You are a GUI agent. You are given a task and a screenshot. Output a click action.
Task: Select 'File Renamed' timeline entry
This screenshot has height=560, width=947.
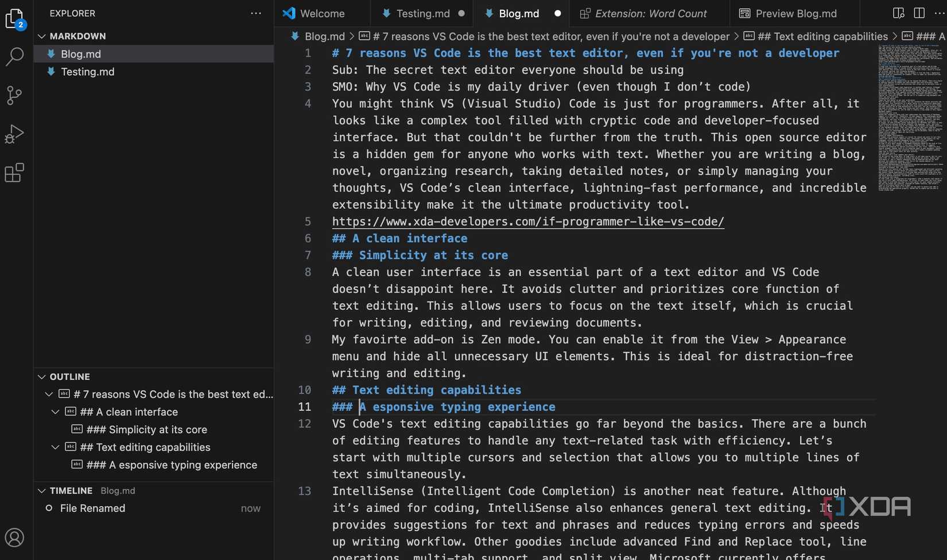[92, 508]
